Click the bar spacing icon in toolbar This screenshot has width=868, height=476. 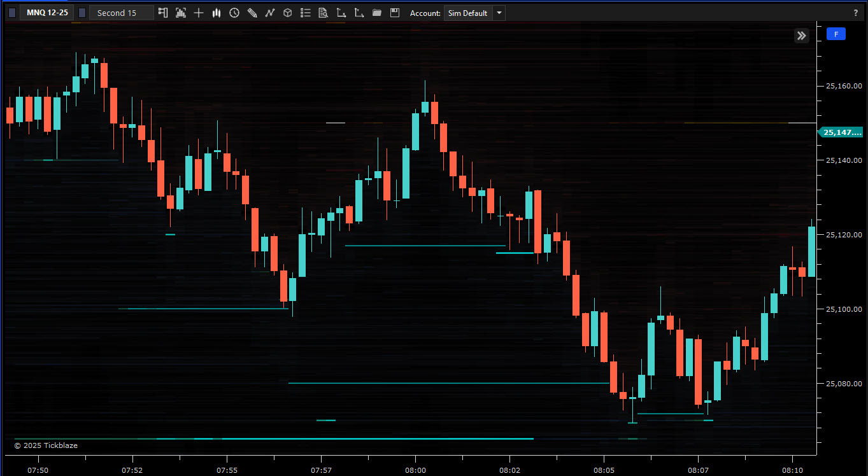point(181,13)
